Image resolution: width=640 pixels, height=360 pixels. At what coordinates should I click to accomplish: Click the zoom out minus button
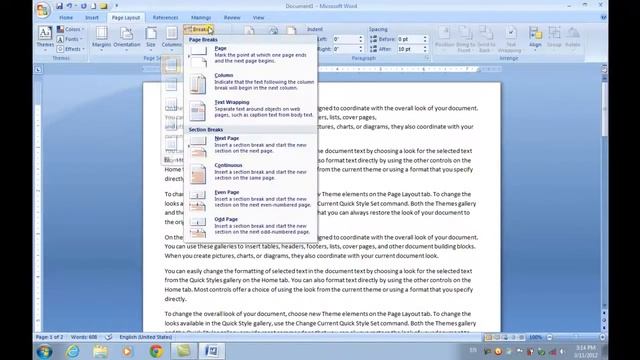[549, 338]
